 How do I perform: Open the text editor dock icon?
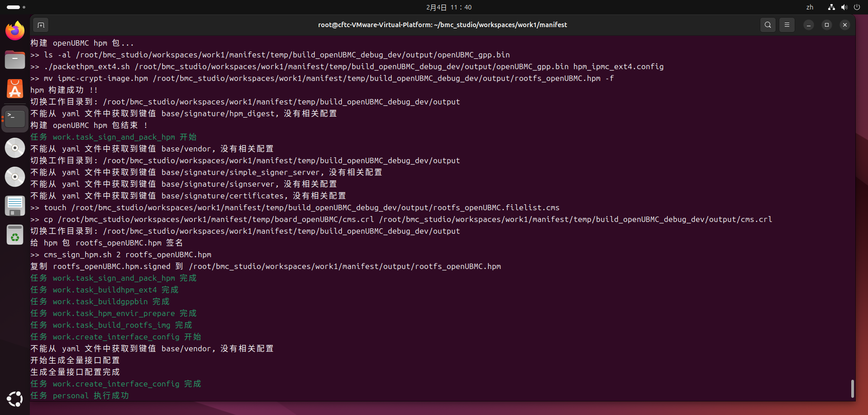click(x=15, y=206)
